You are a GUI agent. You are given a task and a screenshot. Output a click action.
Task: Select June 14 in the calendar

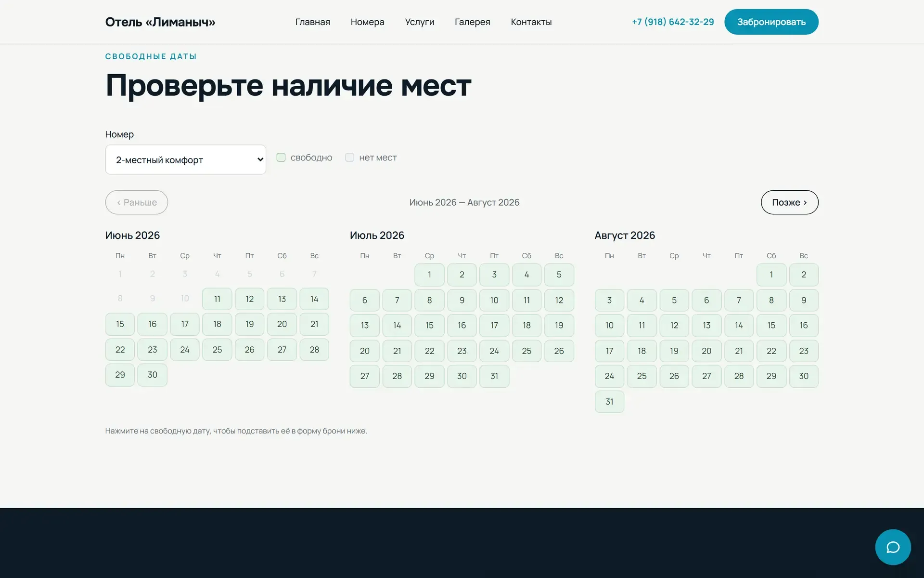[314, 299]
